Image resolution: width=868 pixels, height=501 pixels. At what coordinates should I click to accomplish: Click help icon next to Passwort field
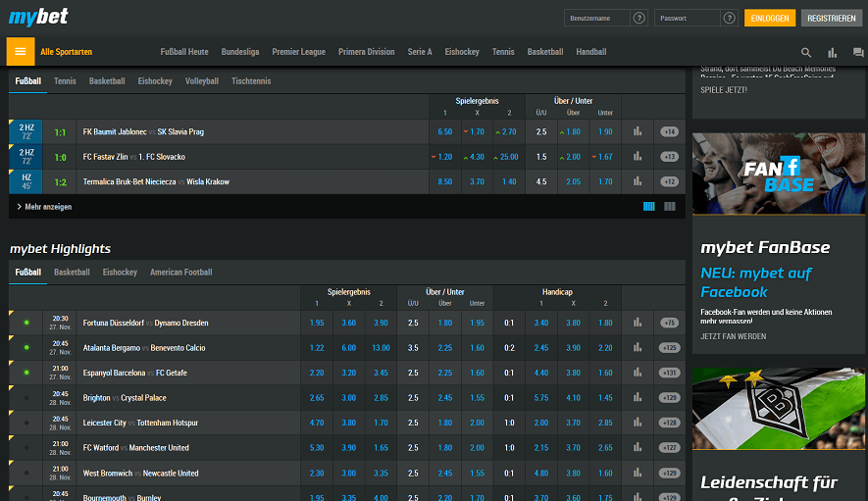click(x=729, y=19)
